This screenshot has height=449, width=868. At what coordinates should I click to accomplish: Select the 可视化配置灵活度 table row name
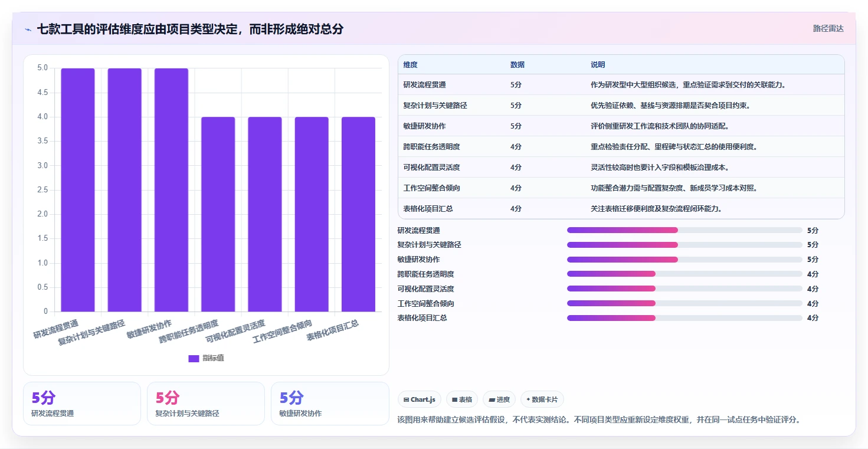[x=431, y=168]
